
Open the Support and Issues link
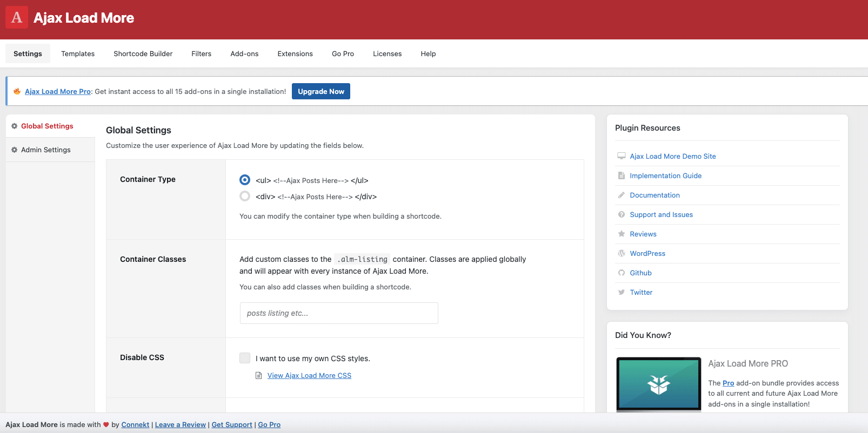[661, 214]
